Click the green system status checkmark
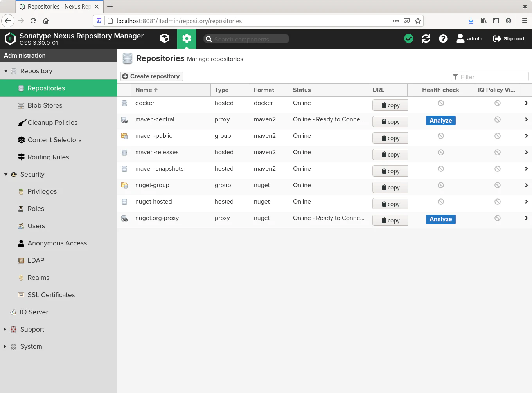The width and height of the screenshot is (532, 393). click(408, 38)
